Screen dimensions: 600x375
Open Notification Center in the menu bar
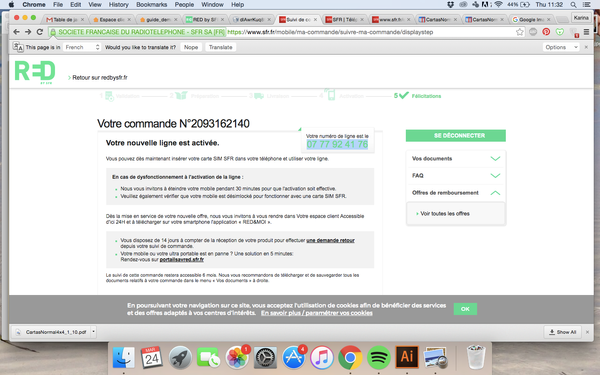[586, 5]
